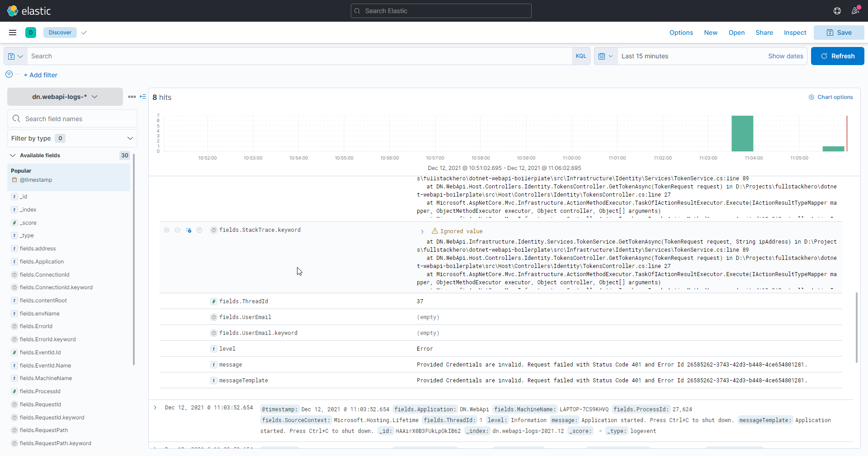The height and width of the screenshot is (456, 868).
Task: Open the newsfeed notifications icon
Action: pyautogui.click(x=856, y=10)
